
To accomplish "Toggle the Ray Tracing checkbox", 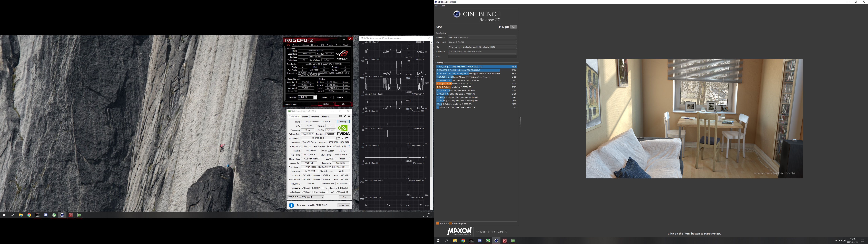I will (x=313, y=192).
